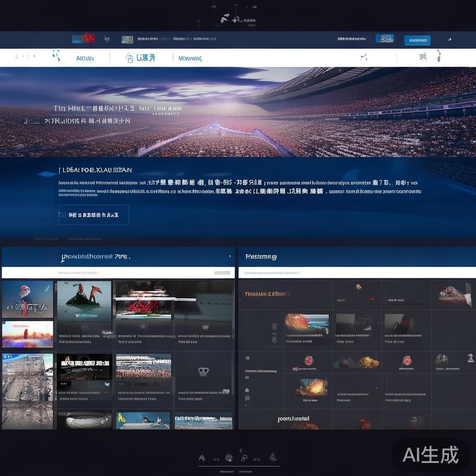The width and height of the screenshot is (476, 476).
Task: Open the Monoosig navigation tab
Action: click(190, 59)
